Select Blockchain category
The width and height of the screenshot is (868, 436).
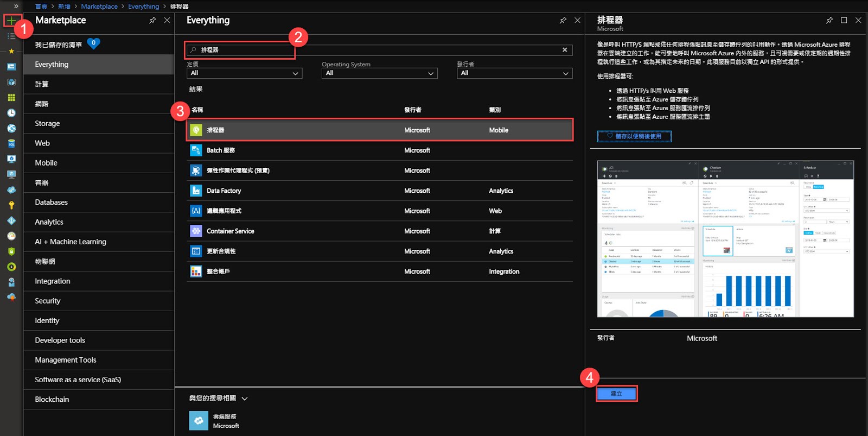click(x=99, y=400)
